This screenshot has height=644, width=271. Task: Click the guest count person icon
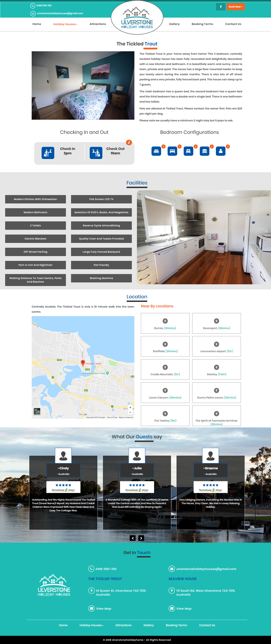220,151
